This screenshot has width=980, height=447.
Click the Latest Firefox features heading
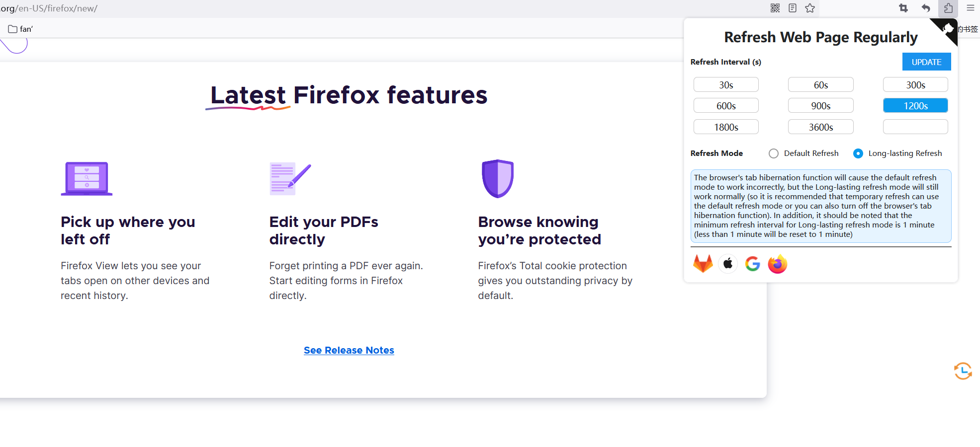click(x=349, y=95)
